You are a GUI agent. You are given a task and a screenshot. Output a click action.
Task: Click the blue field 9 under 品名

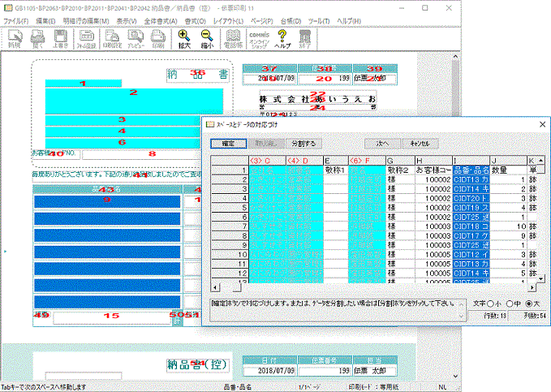[x=107, y=202]
